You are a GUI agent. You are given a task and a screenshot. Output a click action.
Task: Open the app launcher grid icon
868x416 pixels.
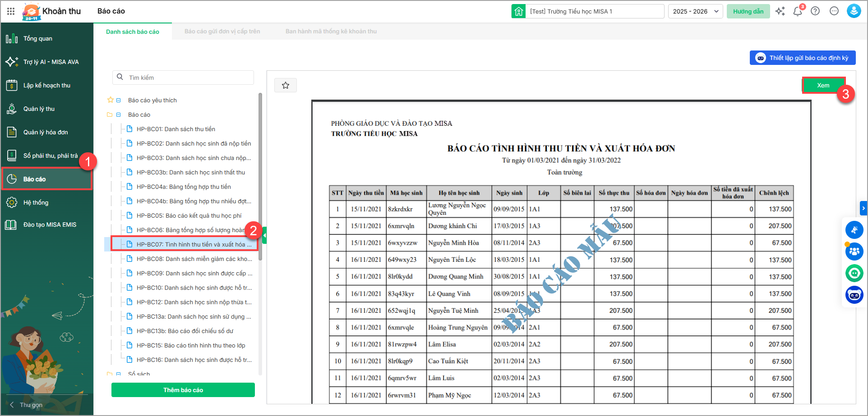pos(11,11)
